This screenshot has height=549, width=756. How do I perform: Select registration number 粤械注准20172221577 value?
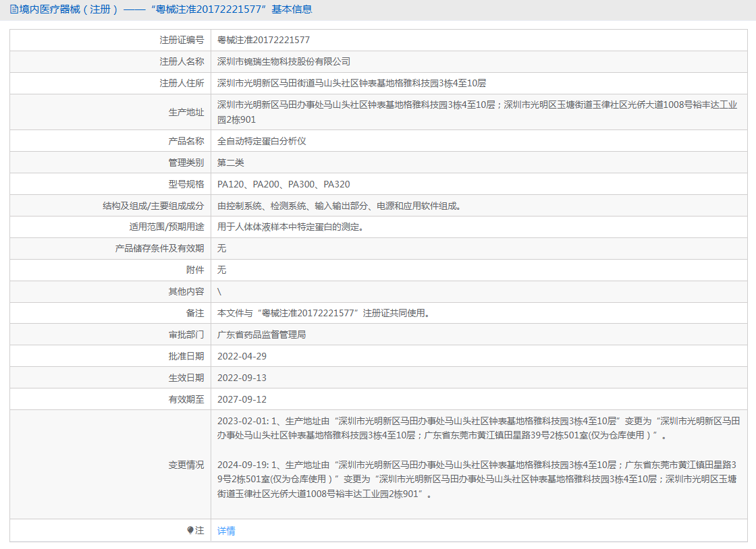263,40
